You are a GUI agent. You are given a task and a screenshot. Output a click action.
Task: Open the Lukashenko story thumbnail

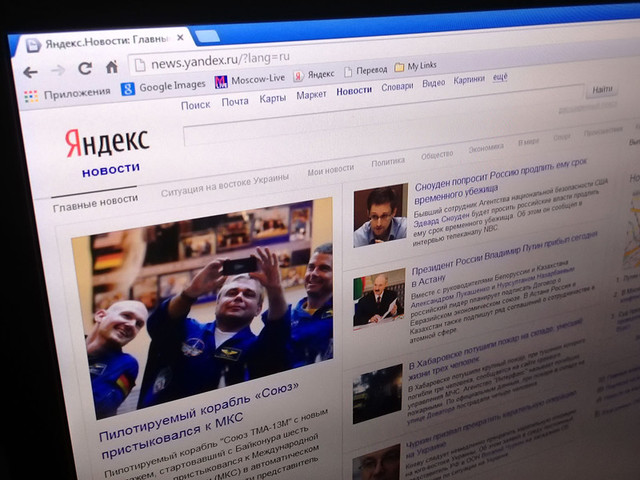pos(379,299)
